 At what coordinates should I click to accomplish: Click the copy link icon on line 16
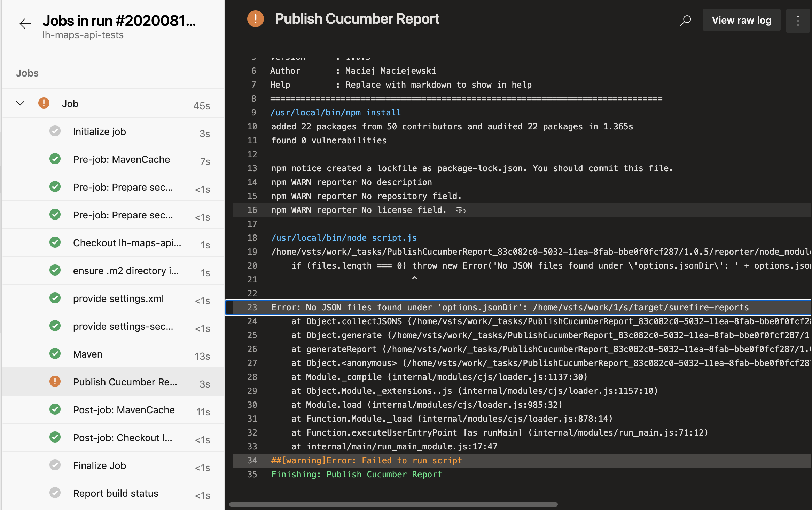click(461, 210)
